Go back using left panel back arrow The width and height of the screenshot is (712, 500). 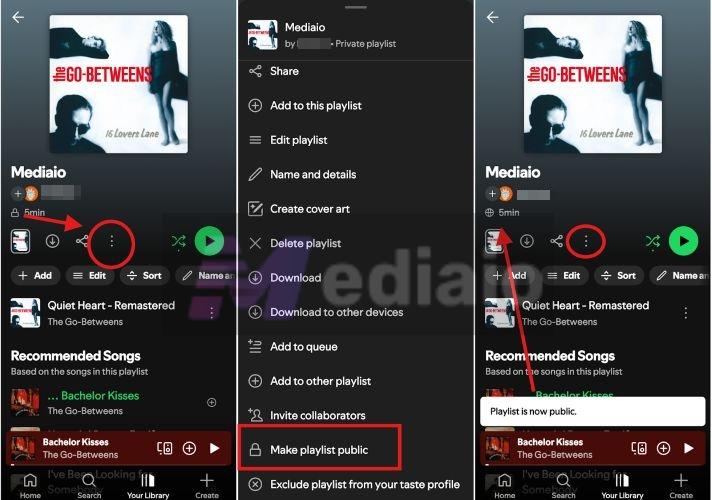(x=18, y=17)
